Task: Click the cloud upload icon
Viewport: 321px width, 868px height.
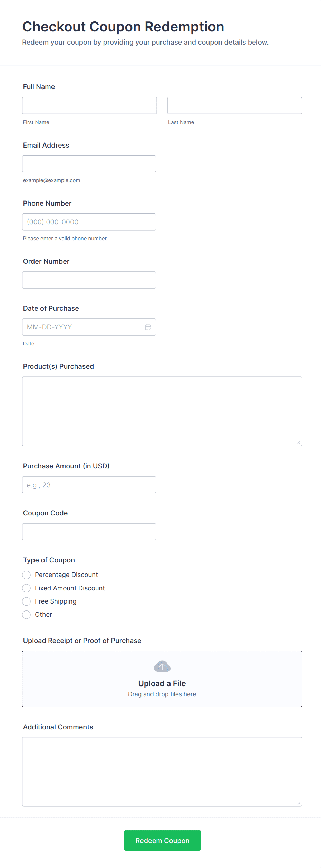Action: point(162,666)
